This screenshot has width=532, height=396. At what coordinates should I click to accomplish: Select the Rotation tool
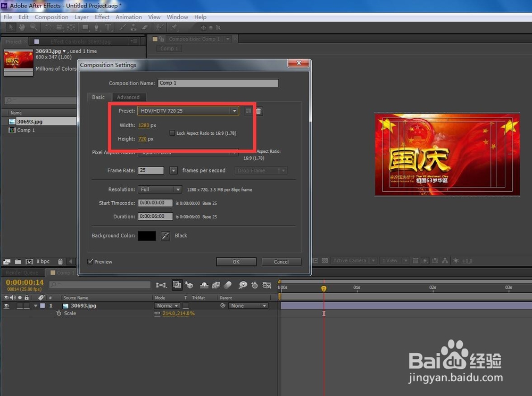[48, 27]
